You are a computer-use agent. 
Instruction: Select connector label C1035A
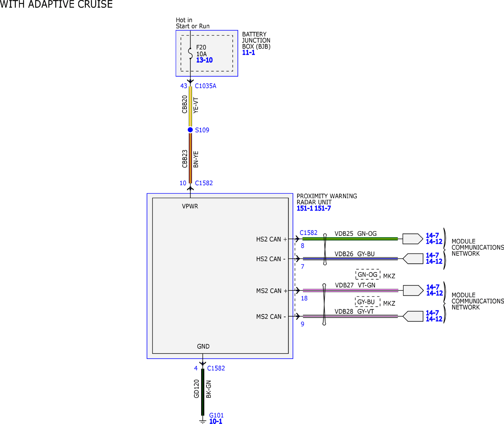(206, 86)
